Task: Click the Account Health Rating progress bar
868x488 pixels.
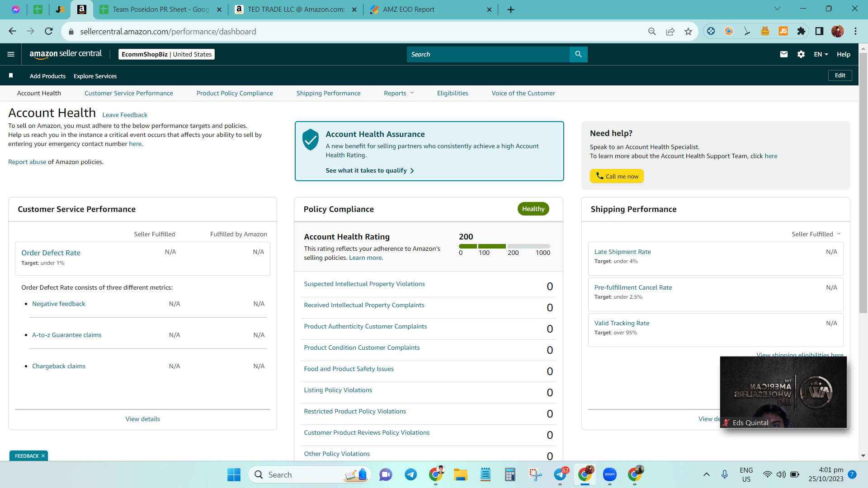Action: click(x=505, y=246)
